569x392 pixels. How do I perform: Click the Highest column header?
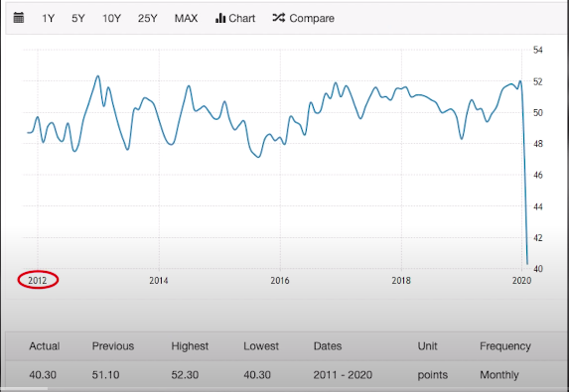tap(190, 346)
